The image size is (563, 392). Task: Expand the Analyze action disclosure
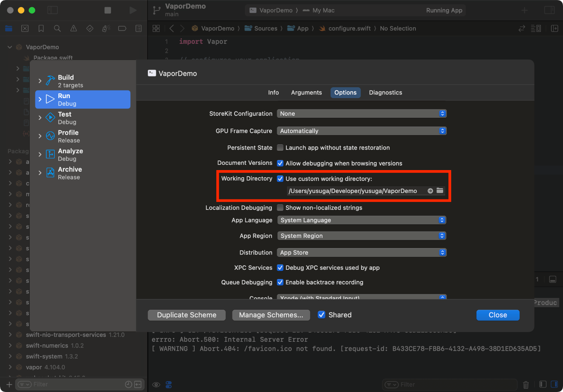(40, 154)
